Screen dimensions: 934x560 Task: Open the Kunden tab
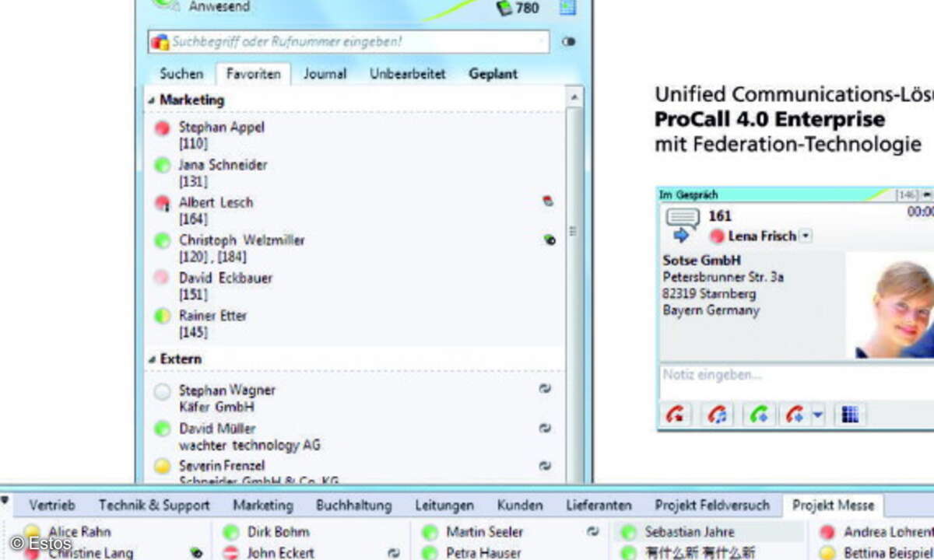click(x=520, y=506)
